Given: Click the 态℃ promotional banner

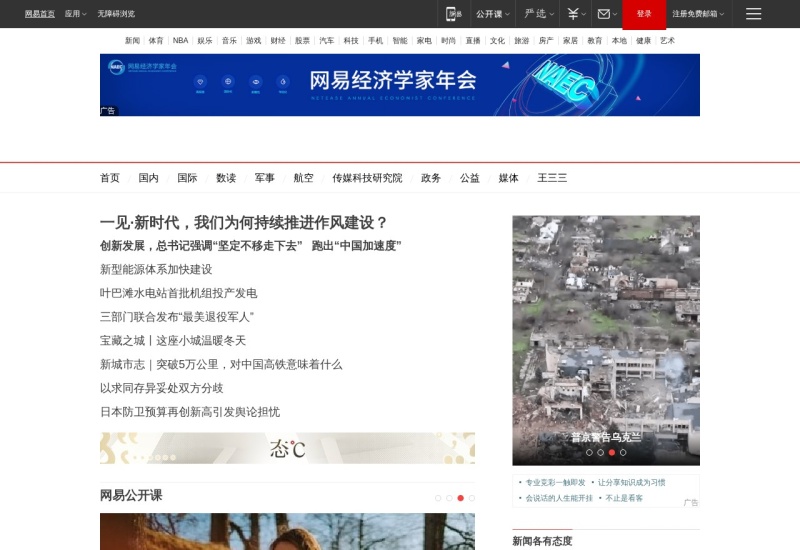Looking at the screenshot, I should [287, 448].
